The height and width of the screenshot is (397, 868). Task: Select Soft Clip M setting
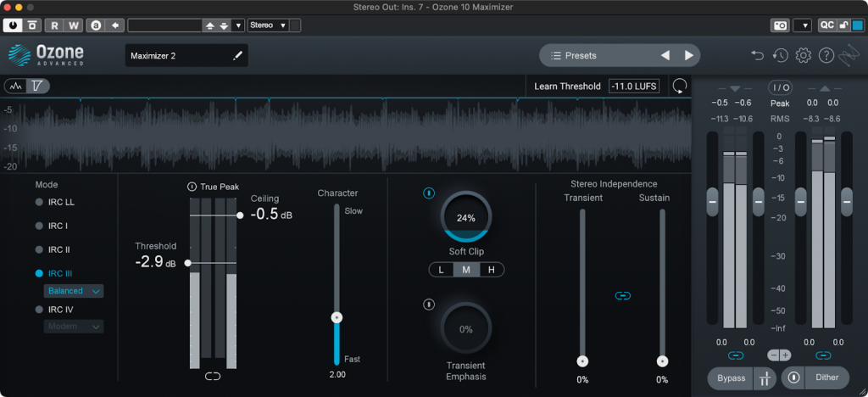coord(467,270)
